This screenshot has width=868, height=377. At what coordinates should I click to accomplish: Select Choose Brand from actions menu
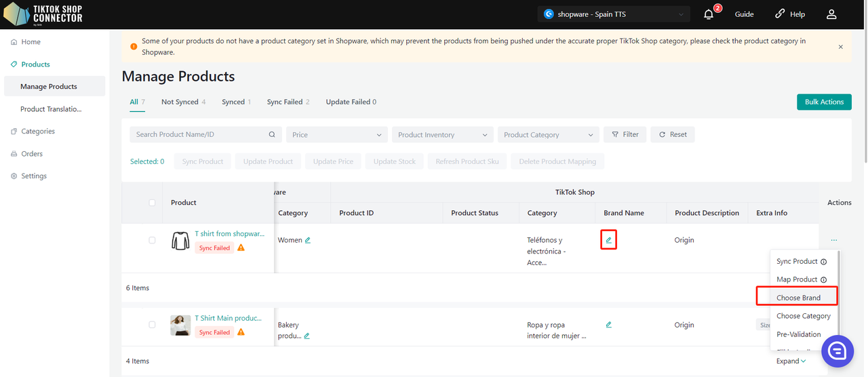[798, 298]
